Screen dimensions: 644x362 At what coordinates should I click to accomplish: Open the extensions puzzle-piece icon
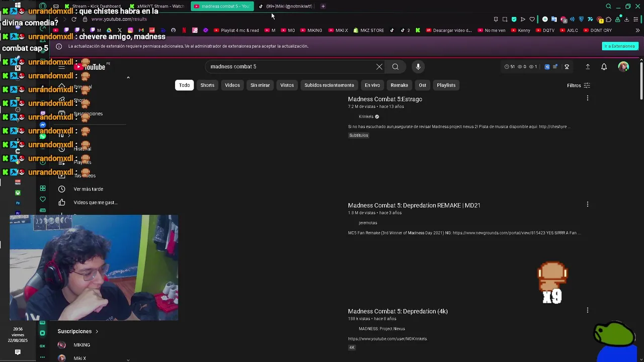[x=609, y=19]
